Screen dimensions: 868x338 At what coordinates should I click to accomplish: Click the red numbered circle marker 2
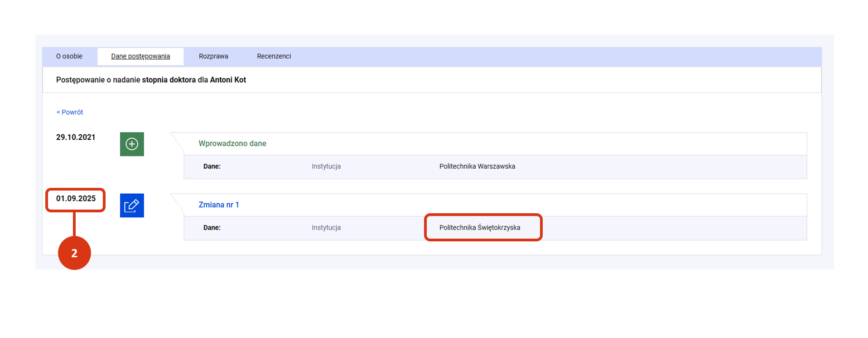(74, 253)
